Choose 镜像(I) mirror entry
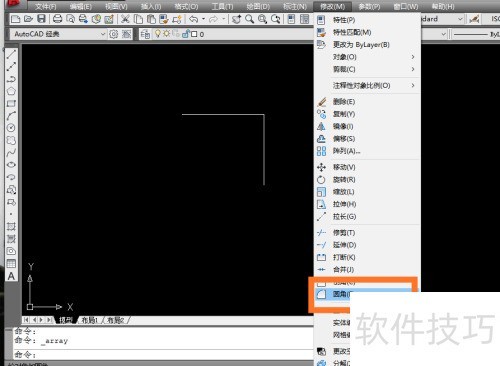500x366 pixels. (367, 126)
